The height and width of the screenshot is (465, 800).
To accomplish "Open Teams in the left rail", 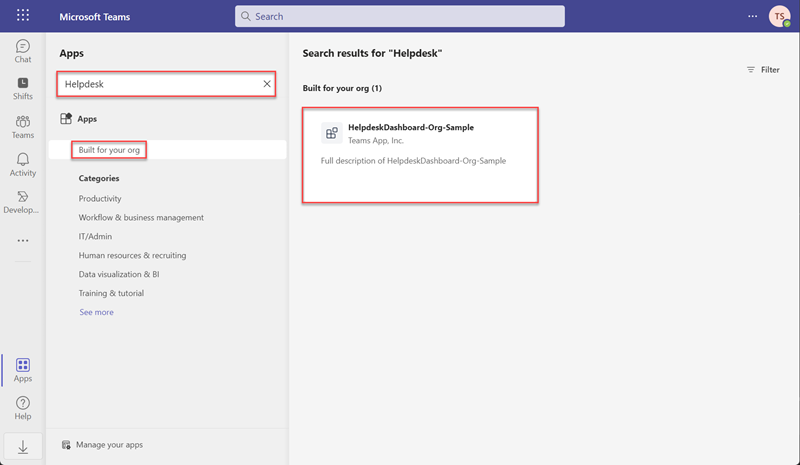I will coord(22,127).
